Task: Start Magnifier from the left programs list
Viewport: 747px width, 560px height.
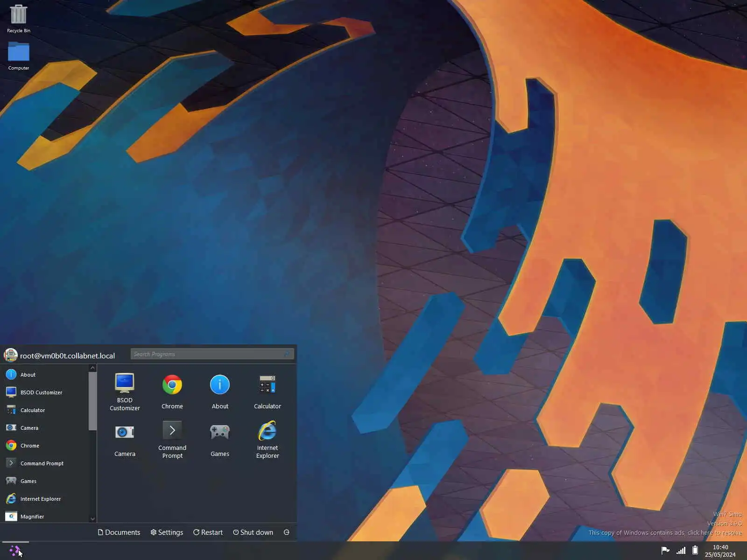Action: tap(44, 516)
